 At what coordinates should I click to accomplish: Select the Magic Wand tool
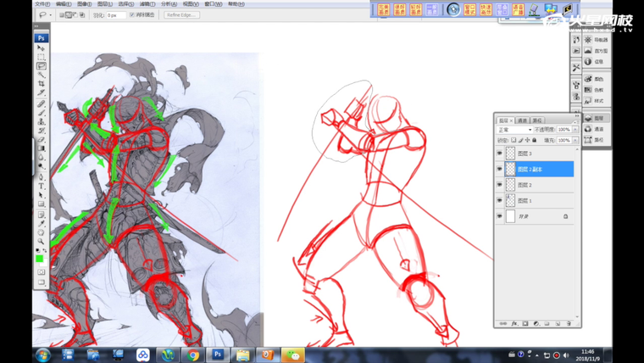(41, 75)
